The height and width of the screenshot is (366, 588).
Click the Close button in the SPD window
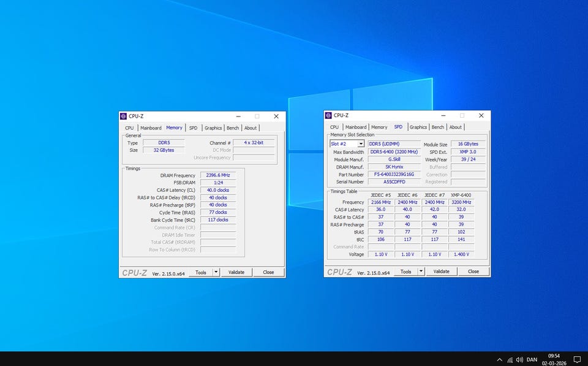(x=473, y=272)
